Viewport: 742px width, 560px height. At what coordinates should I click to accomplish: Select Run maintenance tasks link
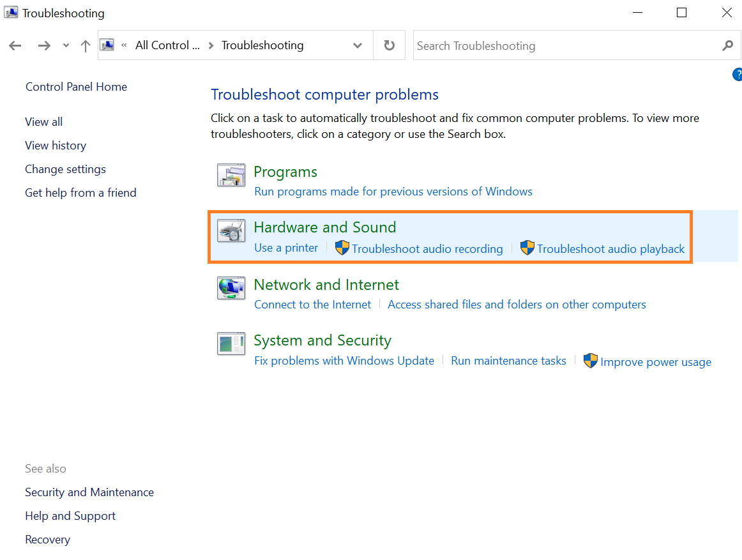tap(508, 361)
